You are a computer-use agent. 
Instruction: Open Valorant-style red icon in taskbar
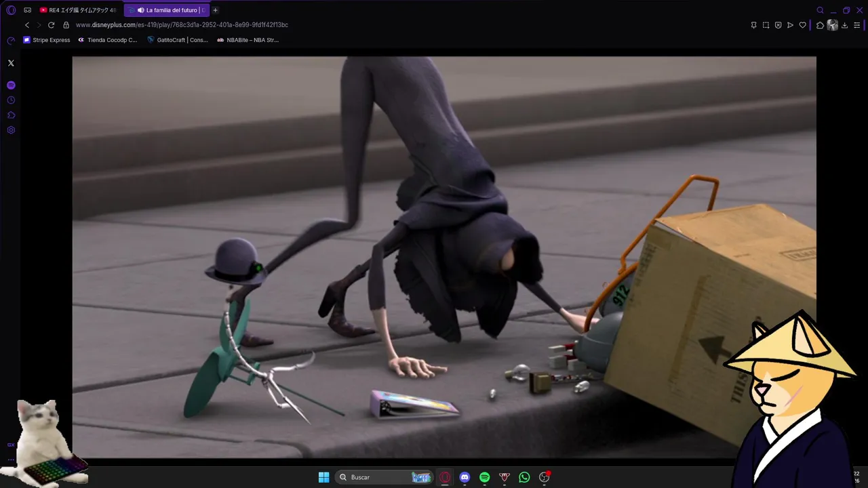coord(504,477)
